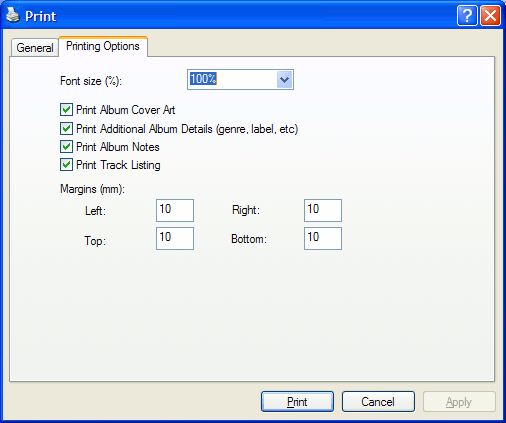Click the Bottom margin input field
506x423 pixels.
pyautogui.click(x=323, y=238)
